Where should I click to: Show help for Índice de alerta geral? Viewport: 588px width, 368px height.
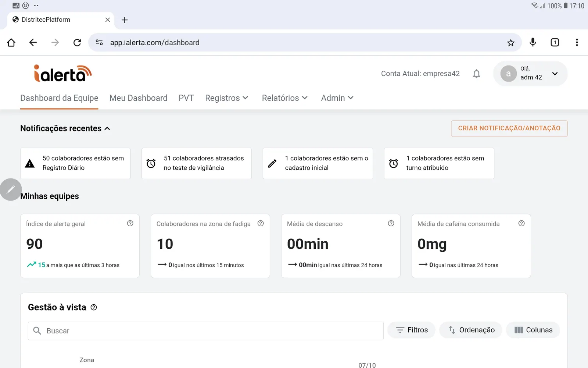[130, 223]
